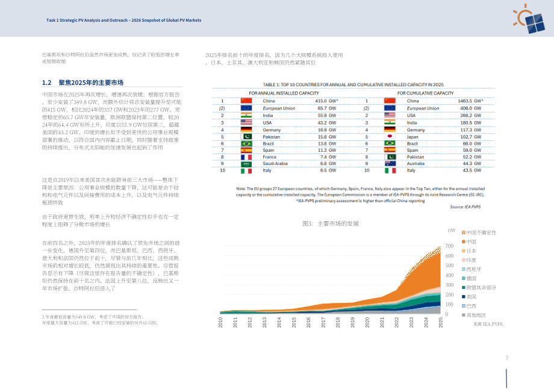Click the European Union flag beside 406.0 GW
Screen dimensions: 554x392
point(390,108)
